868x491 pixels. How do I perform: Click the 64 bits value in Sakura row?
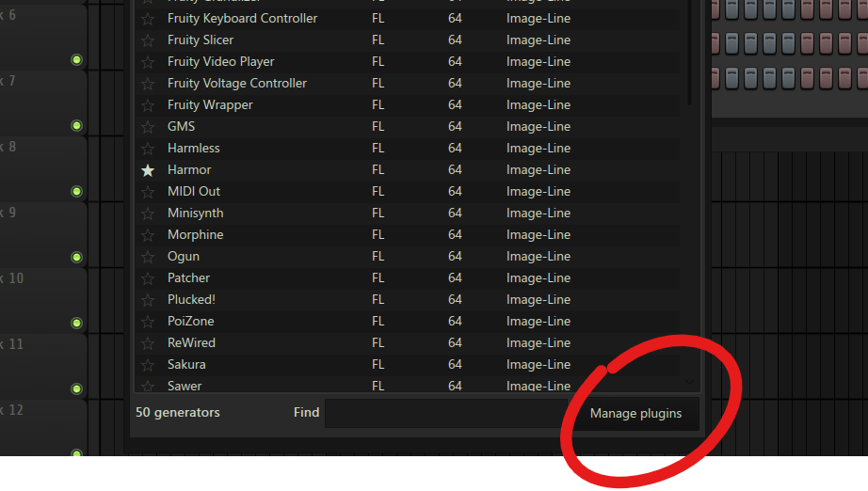click(x=455, y=364)
